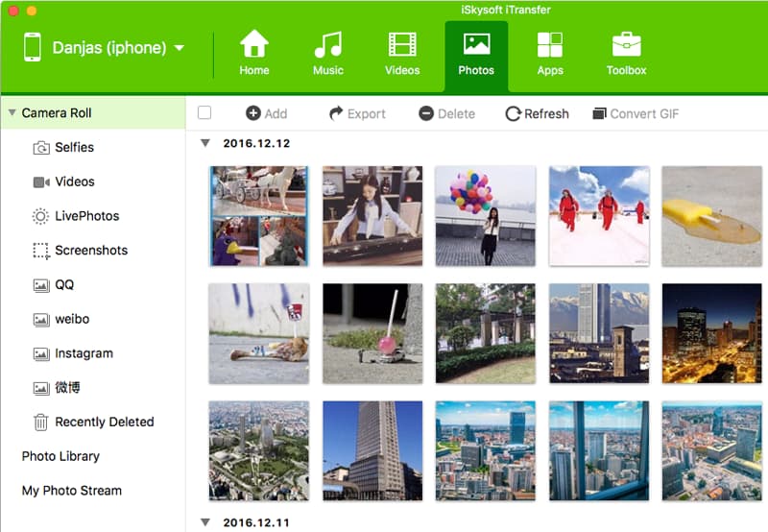768x532 pixels.
Task: Select the colorful balloons photo thumbnail
Action: coord(485,215)
